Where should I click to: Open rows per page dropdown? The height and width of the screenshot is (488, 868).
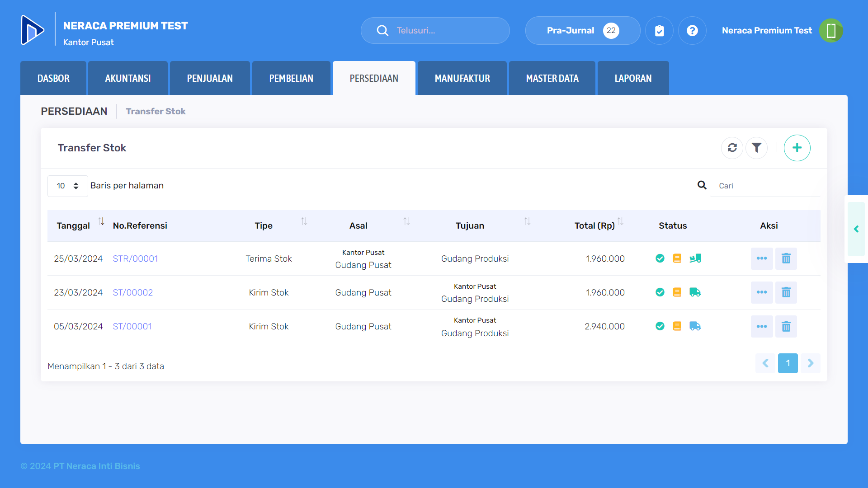pyautogui.click(x=68, y=186)
